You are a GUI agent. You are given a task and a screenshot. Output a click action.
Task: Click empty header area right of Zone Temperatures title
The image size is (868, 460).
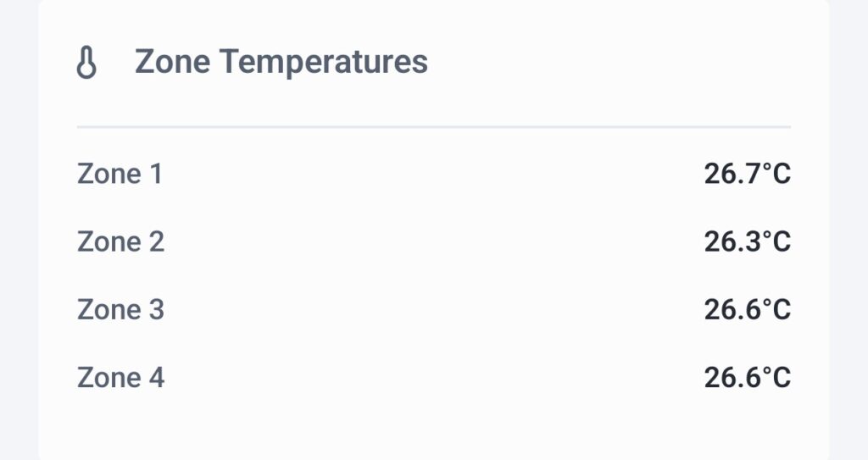pyautogui.click(x=610, y=62)
